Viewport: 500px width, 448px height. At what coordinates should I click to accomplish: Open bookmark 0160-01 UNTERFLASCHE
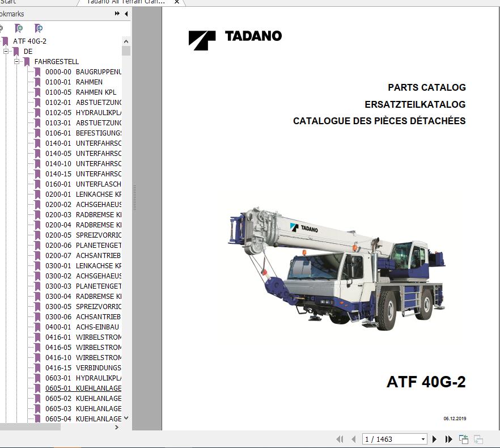[x=83, y=184]
